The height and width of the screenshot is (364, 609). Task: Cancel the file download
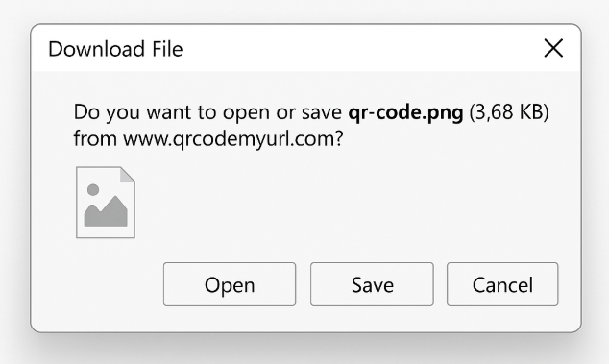pyautogui.click(x=502, y=284)
